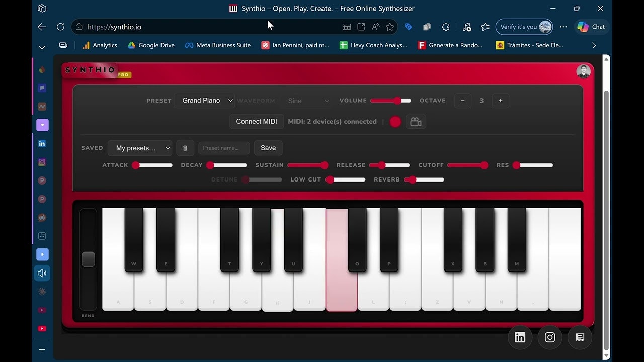644x362 pixels.
Task: Add a new tab with the plus icon
Action: coord(42,349)
